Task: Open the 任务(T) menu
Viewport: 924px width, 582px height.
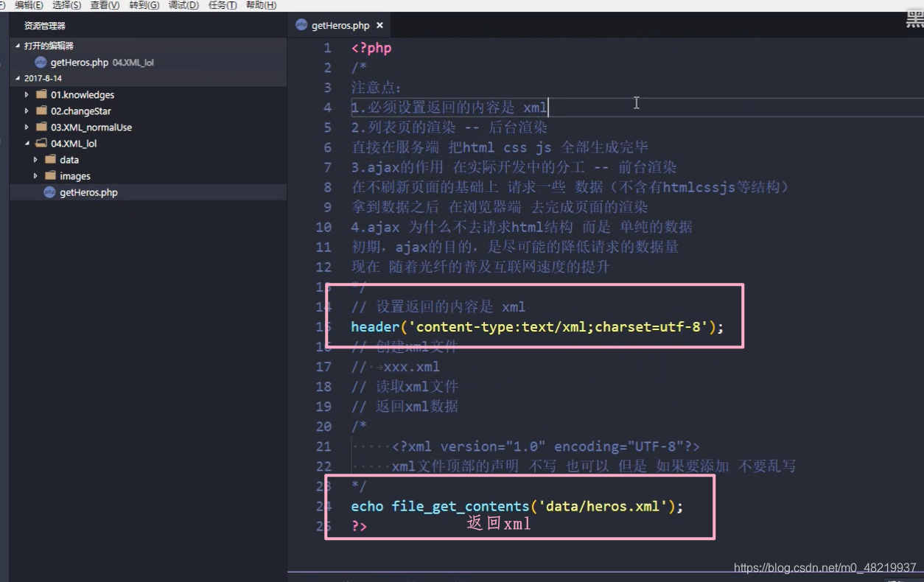Action: pos(223,5)
